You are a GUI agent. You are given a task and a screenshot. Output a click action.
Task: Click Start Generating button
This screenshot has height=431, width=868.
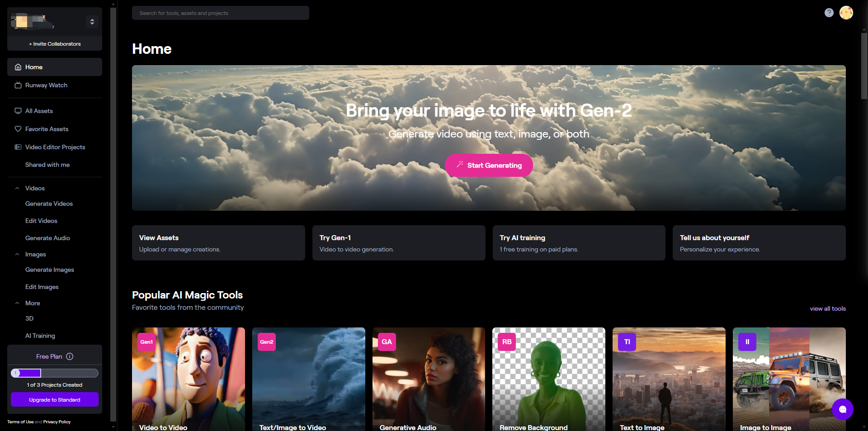(x=489, y=166)
